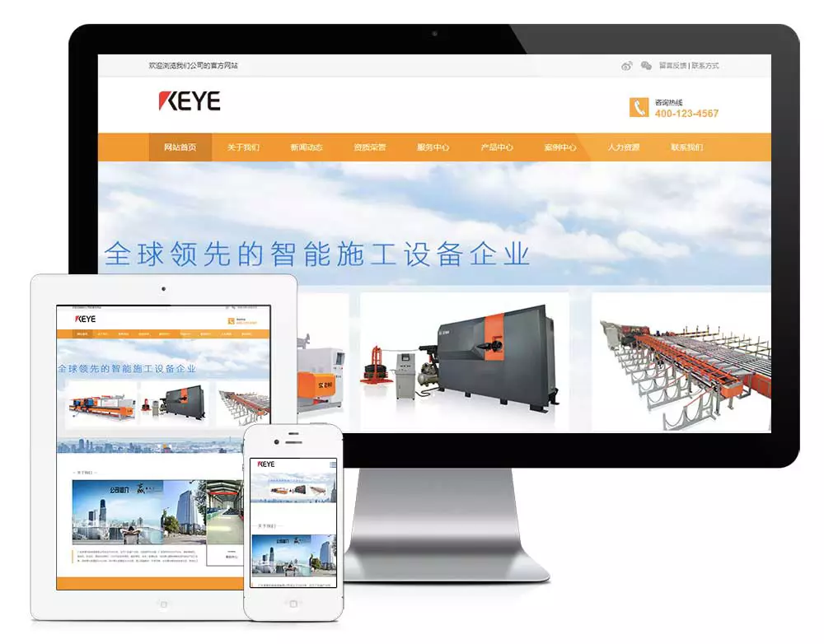The image size is (824, 644).
Task: Tap the KEYE logo on tablet screen
Action: [85, 319]
